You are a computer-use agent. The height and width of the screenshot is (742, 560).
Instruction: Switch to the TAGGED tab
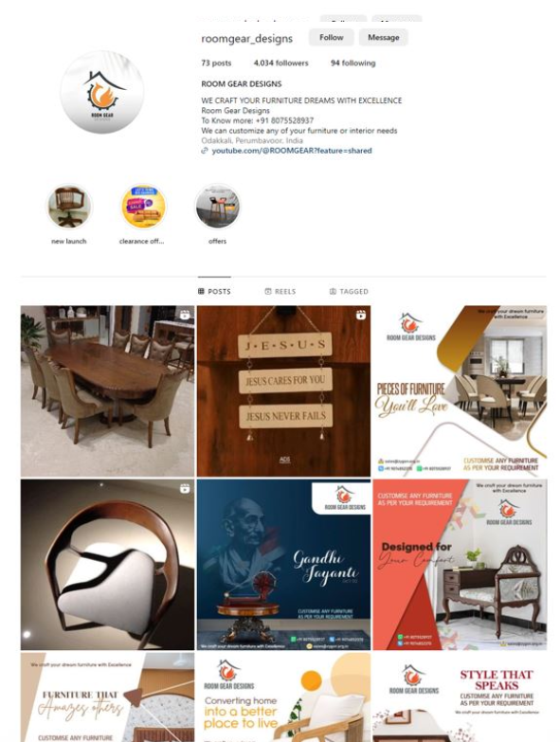pyautogui.click(x=349, y=292)
